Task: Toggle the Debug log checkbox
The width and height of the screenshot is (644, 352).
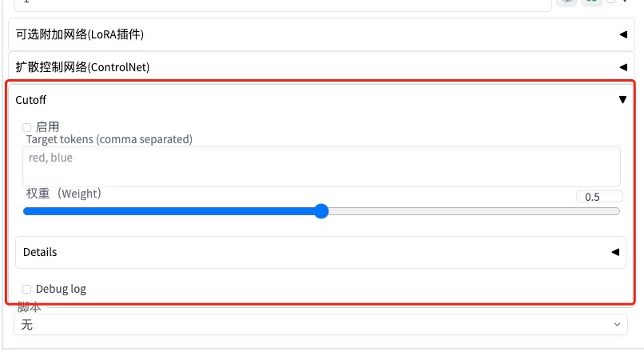Action: (x=27, y=289)
